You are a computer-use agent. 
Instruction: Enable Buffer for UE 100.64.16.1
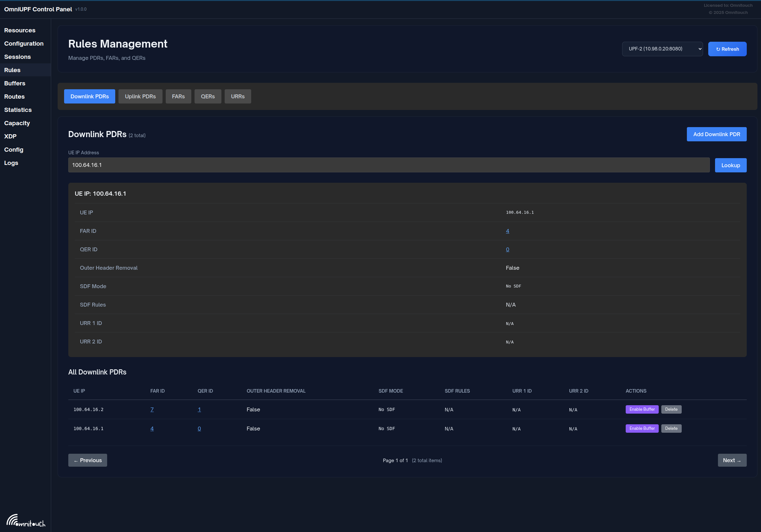click(x=642, y=429)
